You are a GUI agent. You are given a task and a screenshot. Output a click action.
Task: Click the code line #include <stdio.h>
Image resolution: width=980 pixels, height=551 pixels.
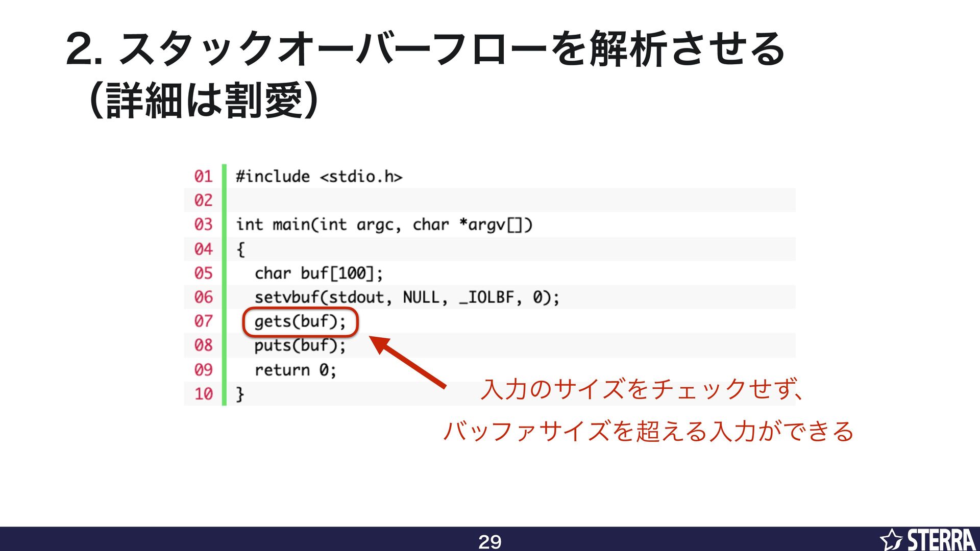[319, 177]
